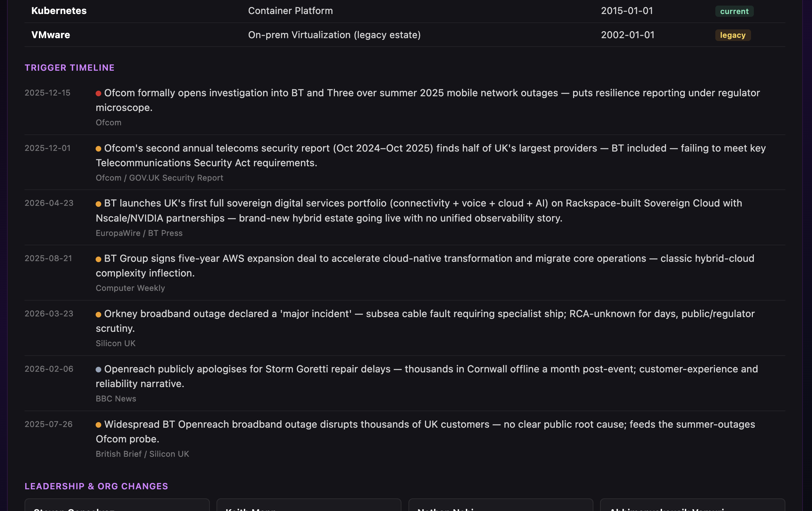
Task: Select the On-prem Virtualization (legacy estate) cell
Action: click(334, 35)
